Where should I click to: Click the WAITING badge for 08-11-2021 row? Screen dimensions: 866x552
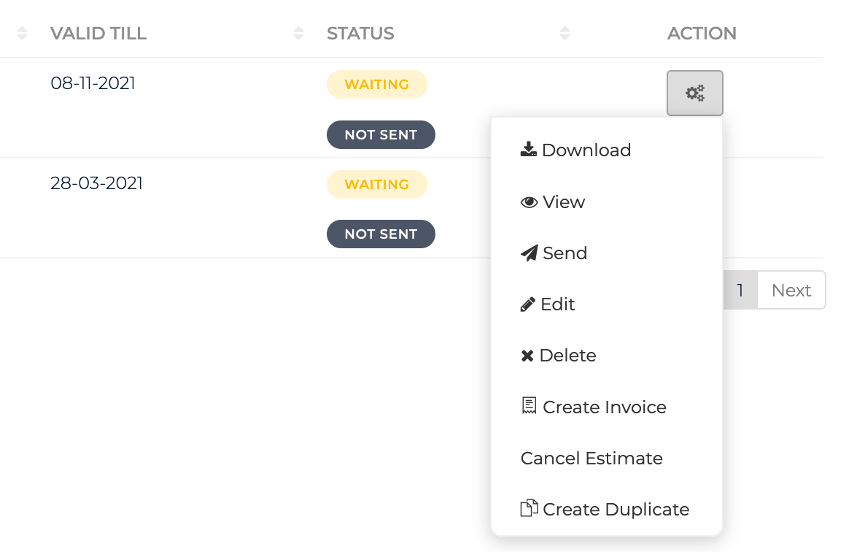(x=376, y=85)
